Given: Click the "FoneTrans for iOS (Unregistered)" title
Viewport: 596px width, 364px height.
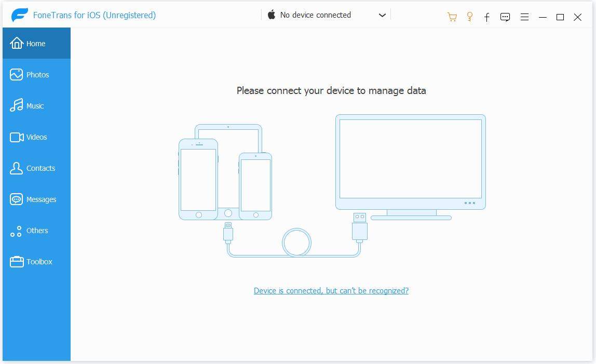Looking at the screenshot, I should (x=94, y=15).
